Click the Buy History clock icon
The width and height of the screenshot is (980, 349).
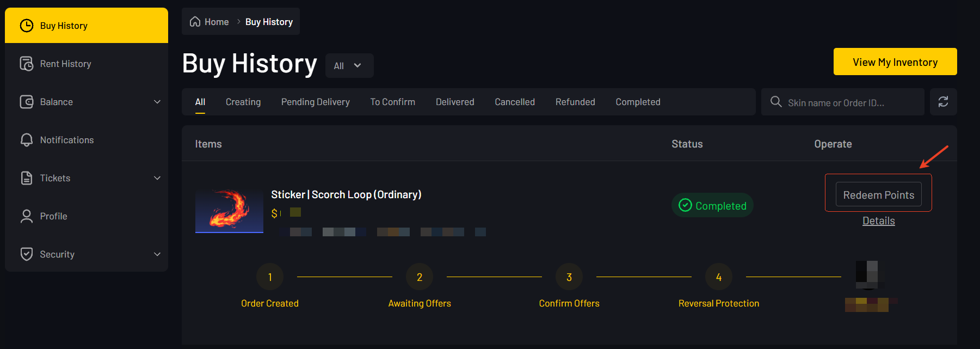pos(26,26)
